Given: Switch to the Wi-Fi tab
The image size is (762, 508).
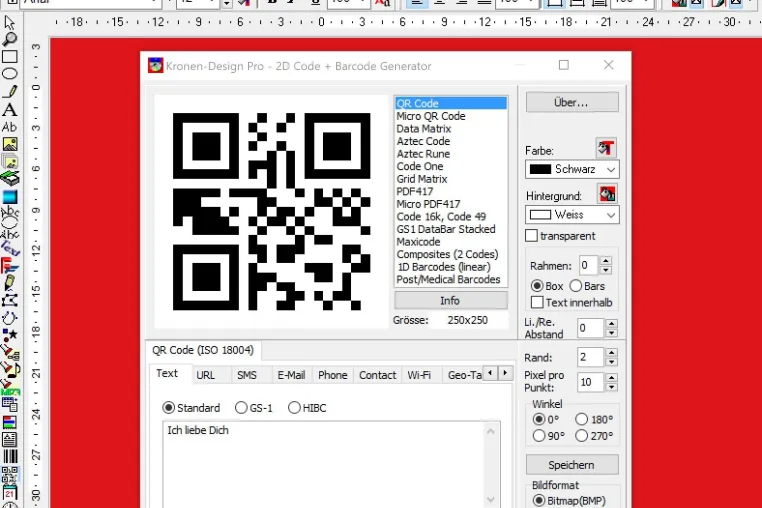Looking at the screenshot, I should tap(419, 375).
